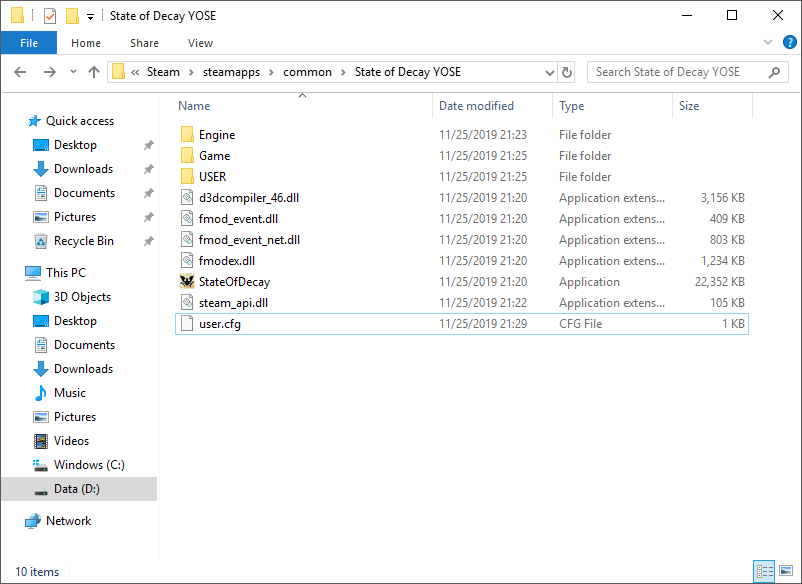802x584 pixels.
Task: Click the Search State of Decay YOSE box
Action: click(x=680, y=72)
